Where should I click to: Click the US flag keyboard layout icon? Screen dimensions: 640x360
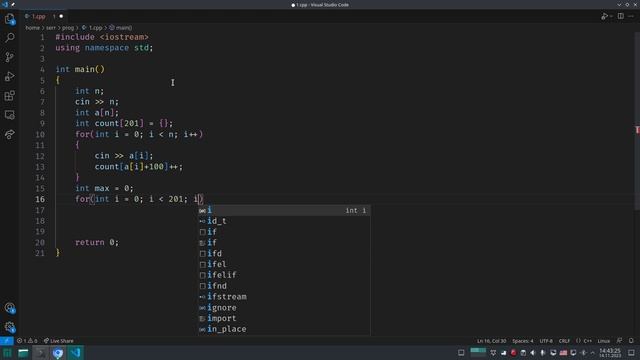click(563, 353)
